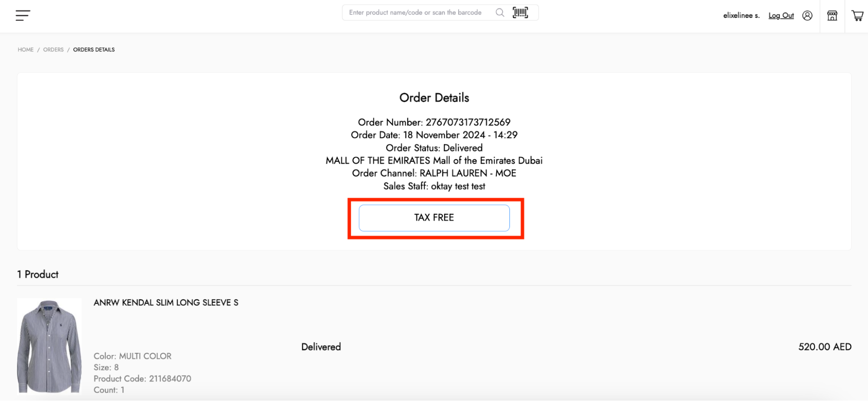Click the ORDERS DETAILS breadcrumb
Image resolution: width=868 pixels, height=401 pixels.
point(94,50)
